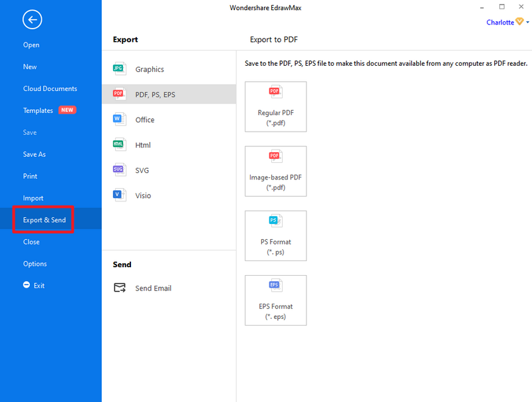Select Open in the file menu

pyautogui.click(x=31, y=45)
